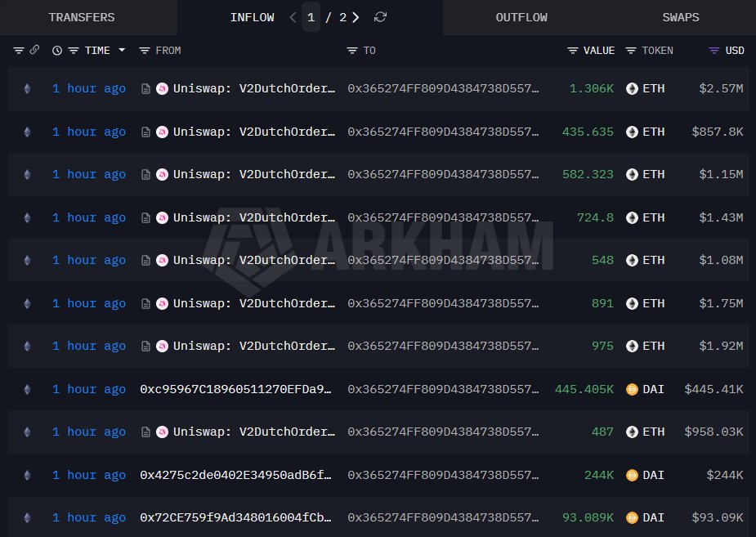Click the USD amount $1.08M
756x537 pixels.
[x=722, y=260]
